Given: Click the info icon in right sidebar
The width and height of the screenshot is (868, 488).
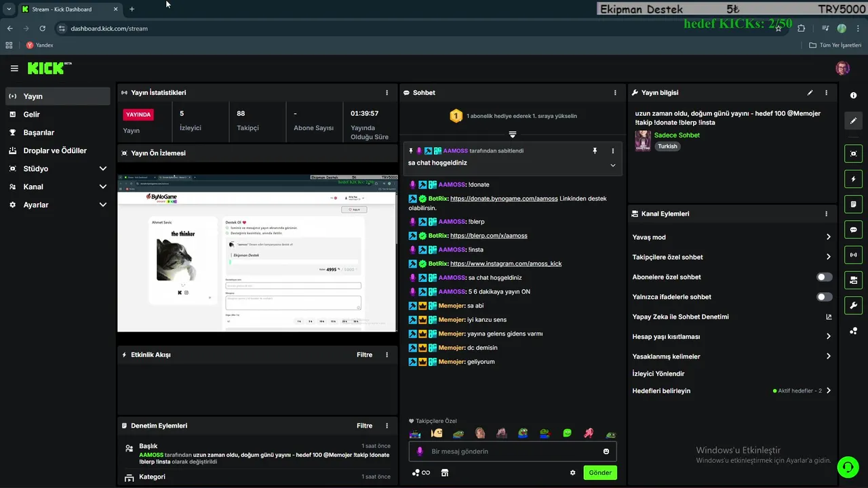Looking at the screenshot, I should [x=853, y=96].
